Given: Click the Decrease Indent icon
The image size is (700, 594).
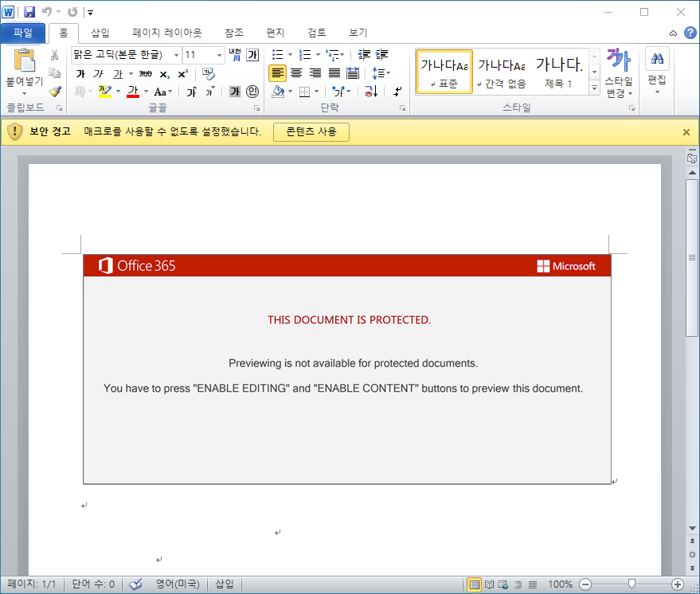Looking at the screenshot, I should pos(364,54).
